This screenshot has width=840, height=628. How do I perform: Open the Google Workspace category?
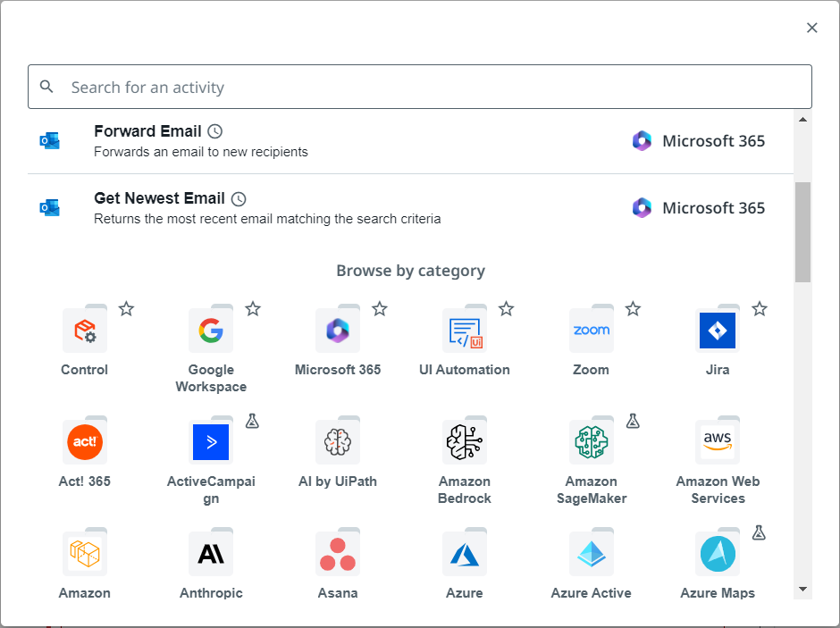211,331
